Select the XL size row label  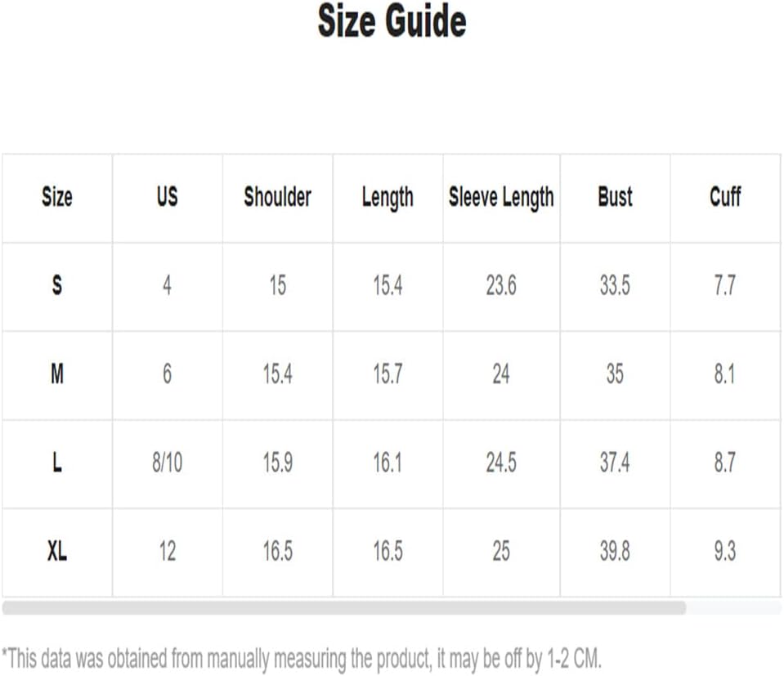57,552
